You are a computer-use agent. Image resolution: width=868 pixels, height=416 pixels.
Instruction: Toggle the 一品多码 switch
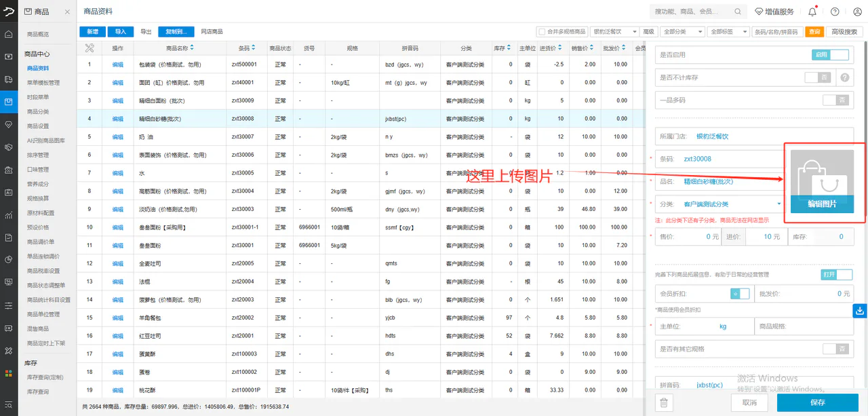(x=835, y=100)
